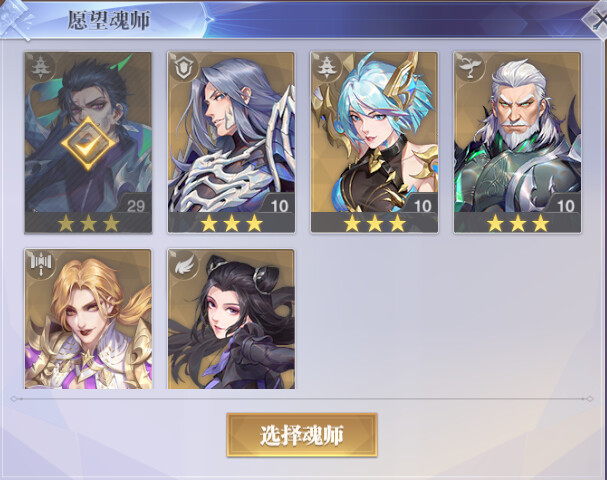Click the hammer emblem beside 愿望魂师 title
Viewport: 607px width, 480px height.
pyautogui.click(x=16, y=20)
